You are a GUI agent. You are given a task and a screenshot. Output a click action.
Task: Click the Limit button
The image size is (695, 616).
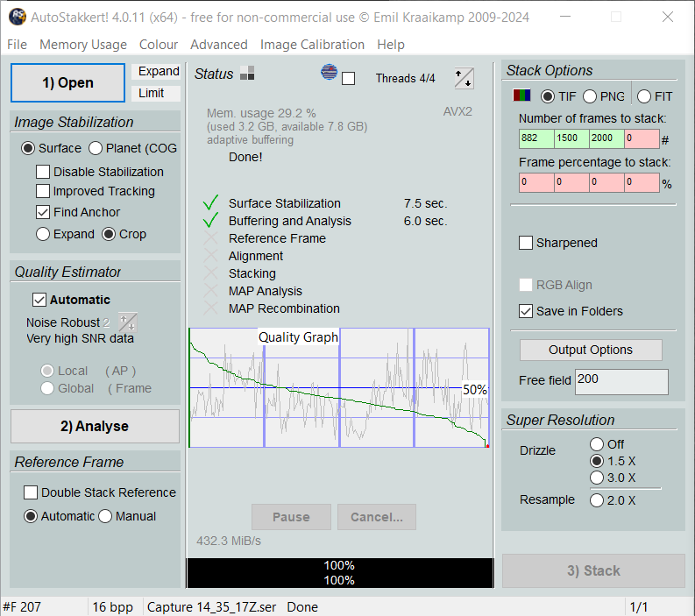[157, 94]
